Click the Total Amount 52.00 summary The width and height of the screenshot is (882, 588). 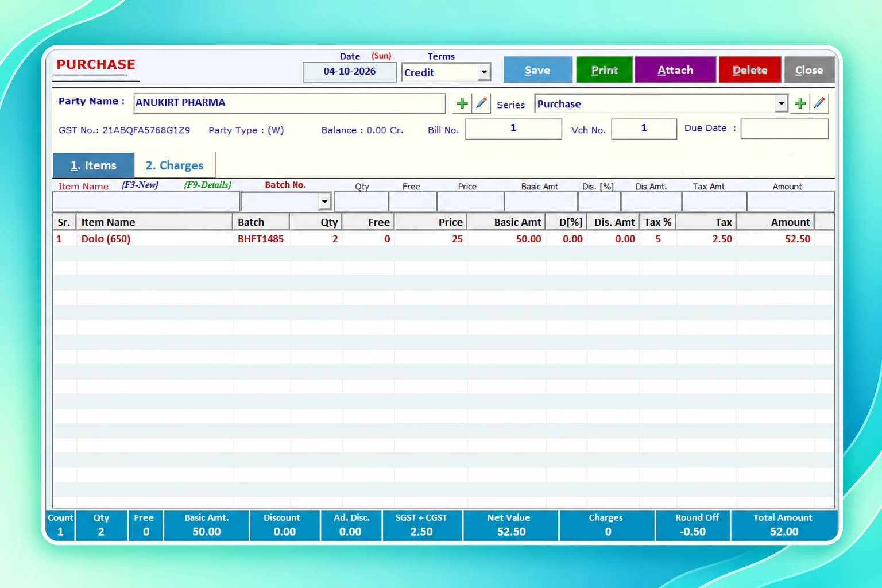click(x=783, y=525)
